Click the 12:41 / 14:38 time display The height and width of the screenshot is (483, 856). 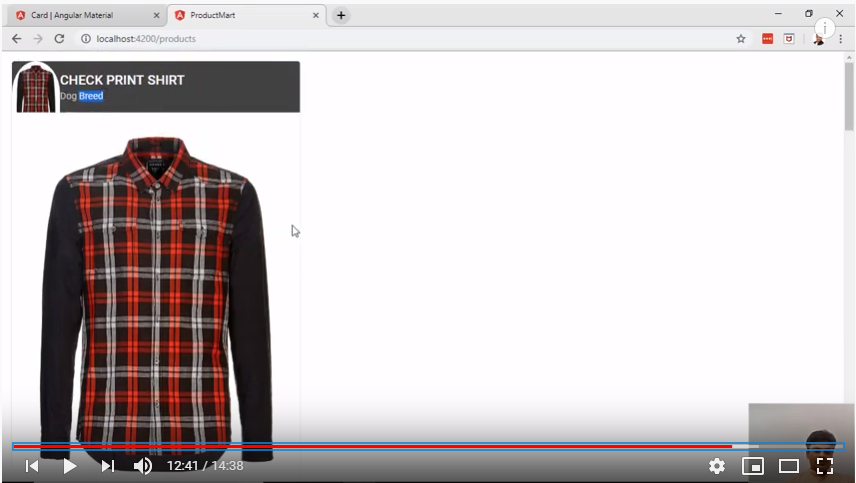(x=205, y=466)
